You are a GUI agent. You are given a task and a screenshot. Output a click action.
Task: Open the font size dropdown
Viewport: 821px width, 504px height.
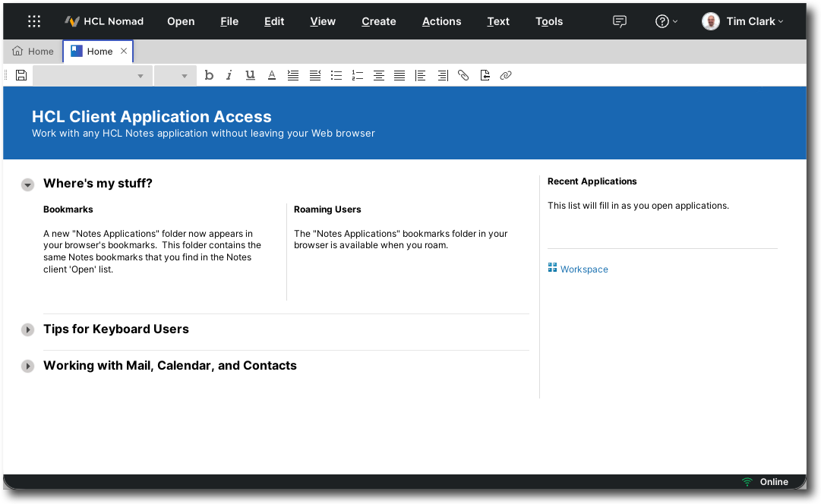[175, 75]
